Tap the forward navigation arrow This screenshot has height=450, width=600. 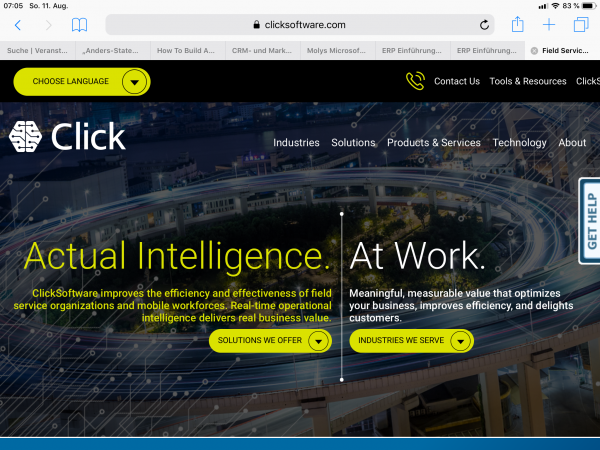pos(49,25)
